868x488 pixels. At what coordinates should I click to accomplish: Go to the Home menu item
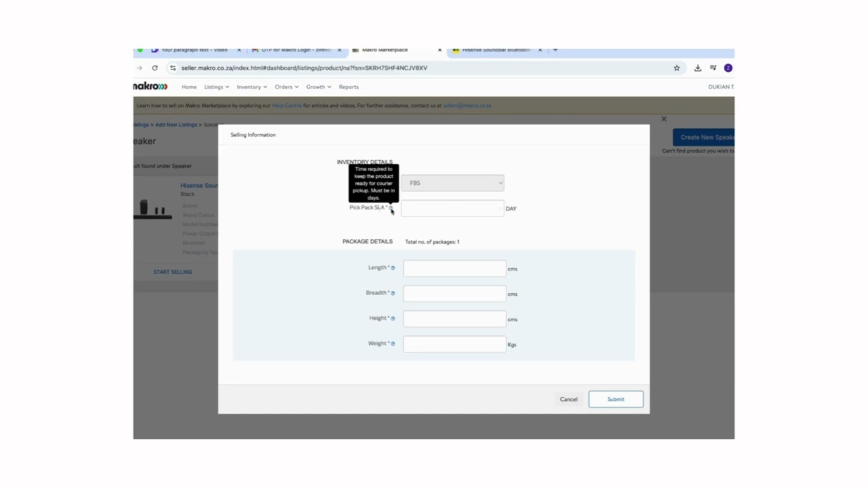189,87
